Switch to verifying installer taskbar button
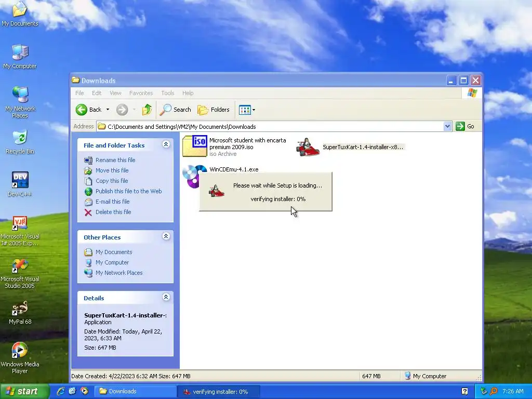 tap(219, 392)
